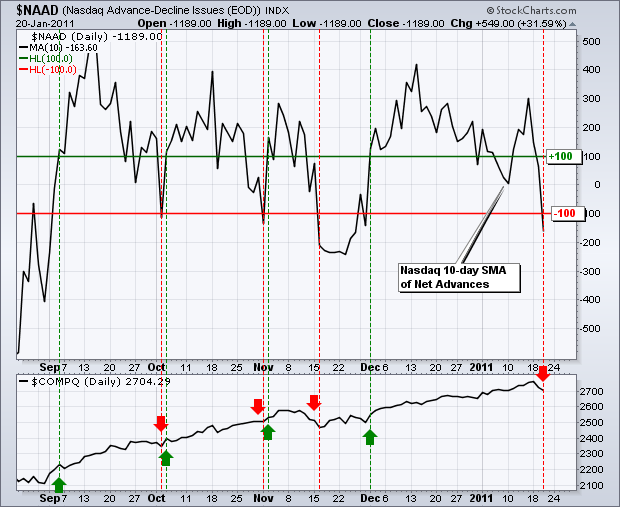Click the Chg +549.00 (+31.59%) value
This screenshot has height=507, width=620.
tap(521, 24)
